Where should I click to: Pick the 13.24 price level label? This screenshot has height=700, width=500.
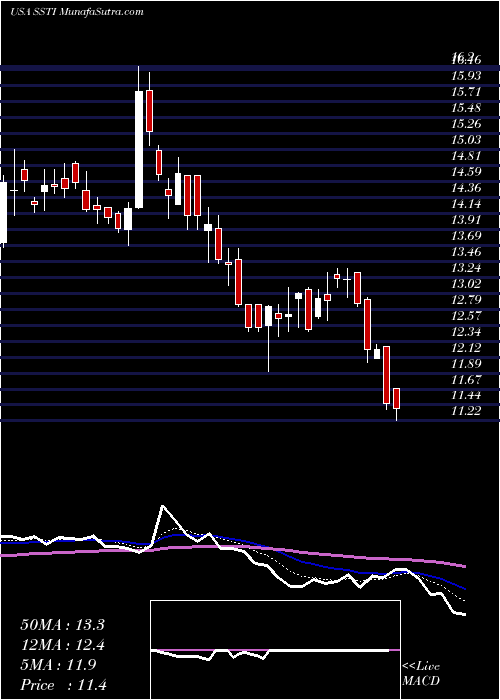tap(466, 268)
